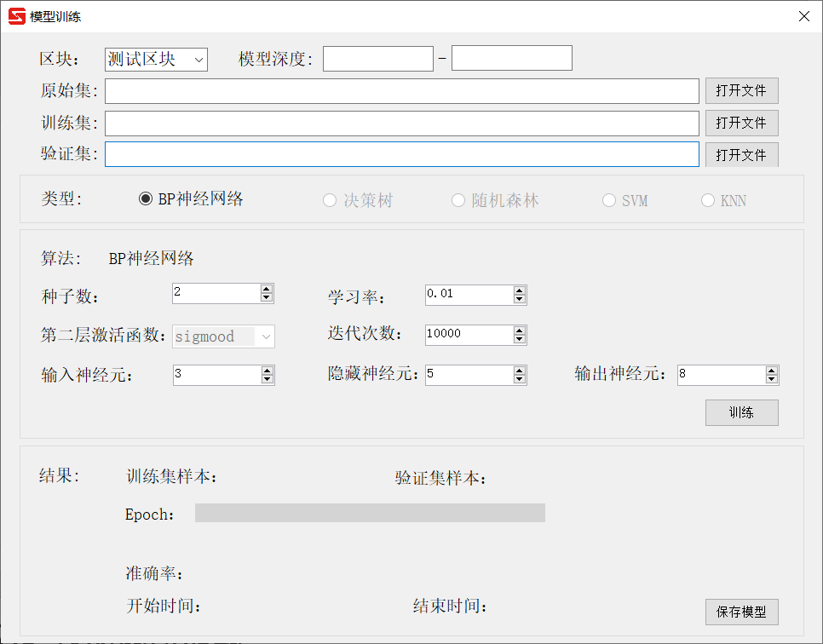Screen dimensions: 823x644
Task: Close the 模型训练 dialog window
Action: [x=803, y=16]
